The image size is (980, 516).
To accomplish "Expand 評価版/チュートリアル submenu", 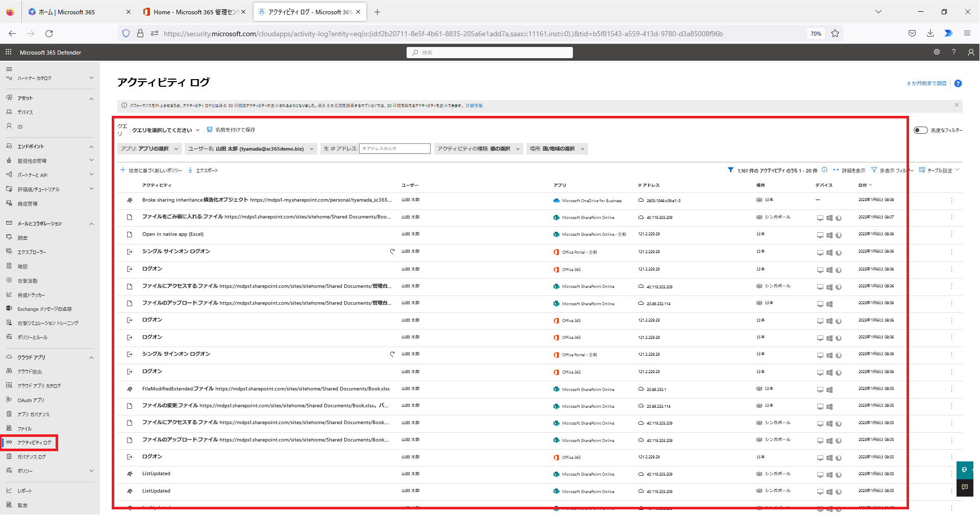I will [x=91, y=189].
